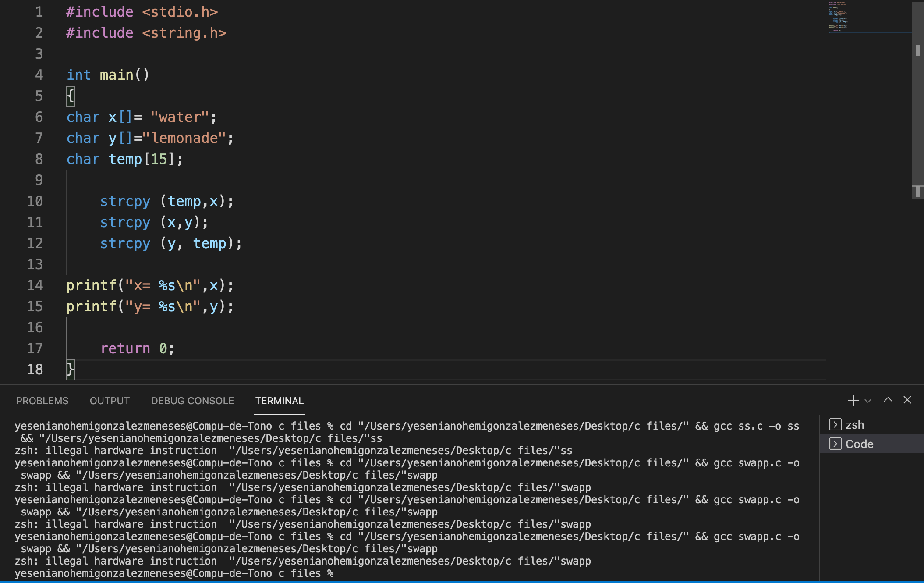924x583 pixels.
Task: Click the TERMINAL tab
Action: (279, 401)
